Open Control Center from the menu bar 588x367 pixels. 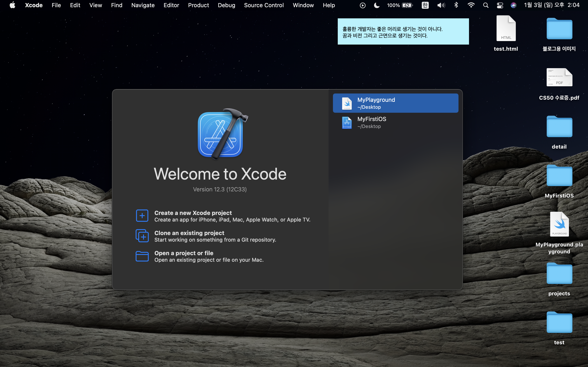coord(500,5)
